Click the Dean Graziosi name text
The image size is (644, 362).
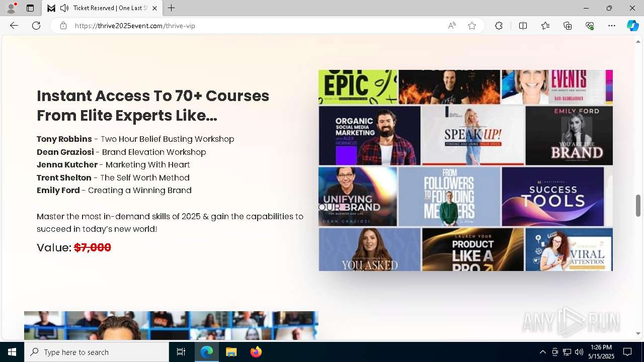pyautogui.click(x=65, y=152)
